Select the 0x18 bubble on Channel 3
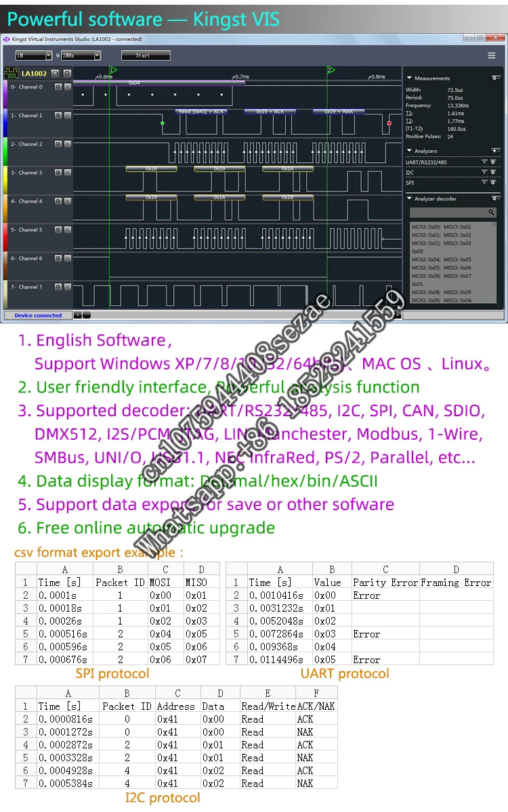 coord(151,168)
